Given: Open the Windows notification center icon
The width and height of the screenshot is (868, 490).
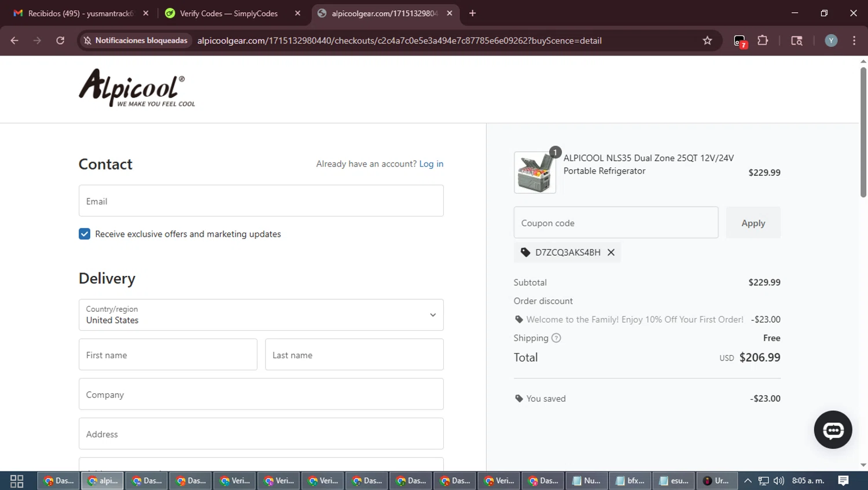Looking at the screenshot, I should coord(843,481).
